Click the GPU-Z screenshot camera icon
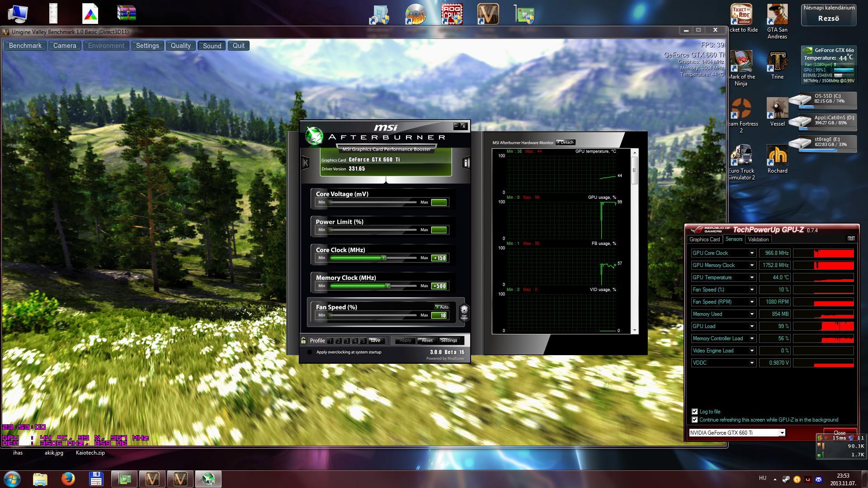This screenshot has height=488, width=868. [x=851, y=239]
